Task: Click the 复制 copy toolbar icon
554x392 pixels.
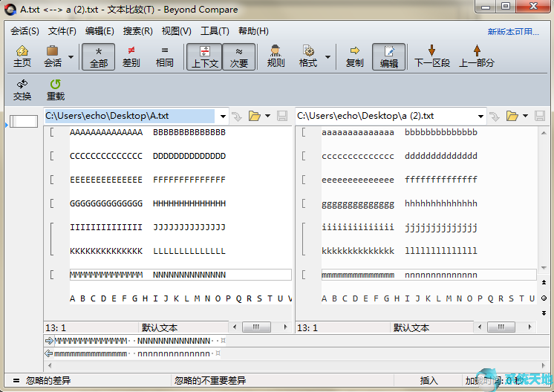Action: click(x=354, y=56)
